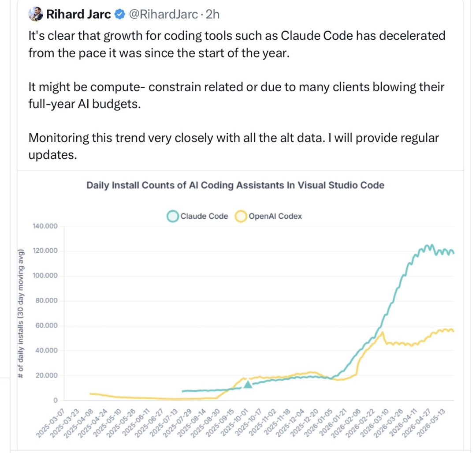
Task: Toggle Claude Code series in legend
Action: click(197, 216)
